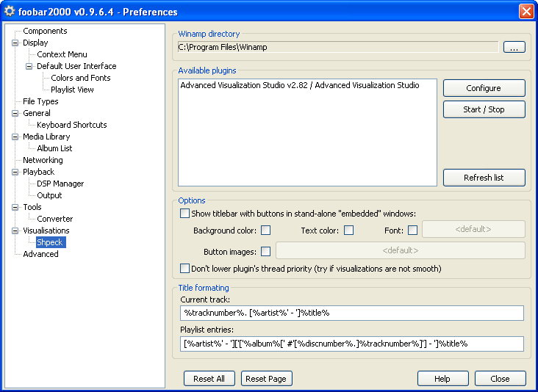538x392 pixels.
Task: Click the Current track format field
Action: pyautogui.click(x=352, y=313)
